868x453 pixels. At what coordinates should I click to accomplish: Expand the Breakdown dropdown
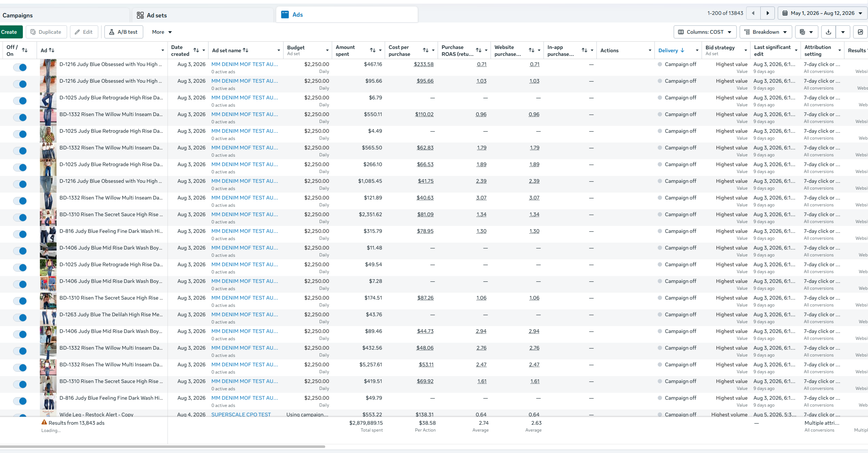(x=765, y=32)
